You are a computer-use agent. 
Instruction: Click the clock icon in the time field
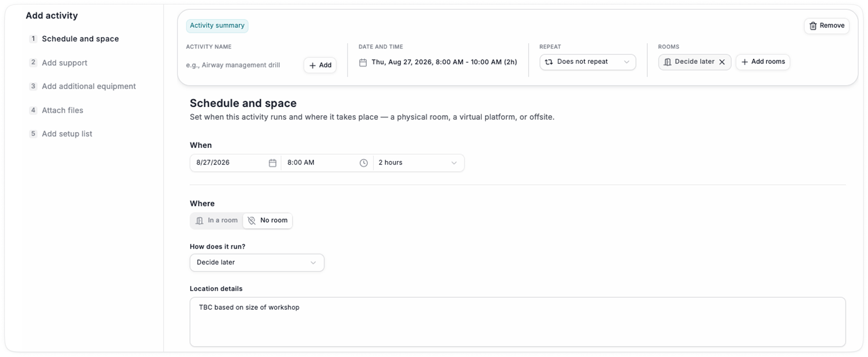click(364, 163)
